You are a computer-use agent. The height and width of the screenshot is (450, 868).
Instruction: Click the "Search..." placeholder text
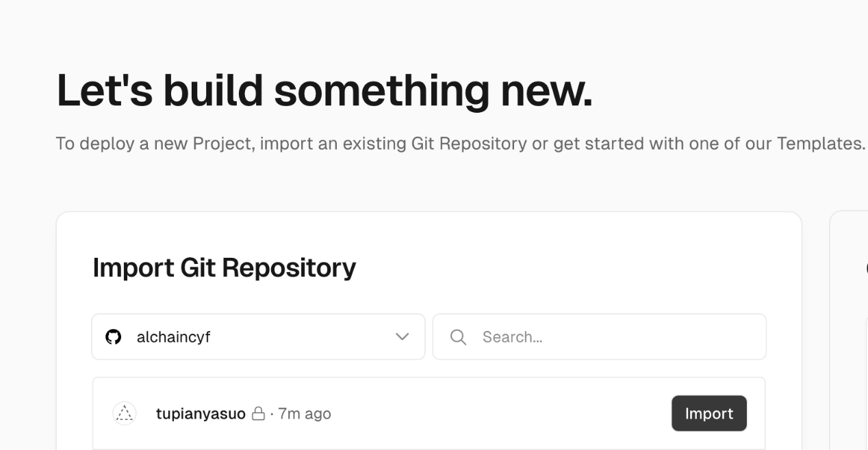point(512,337)
